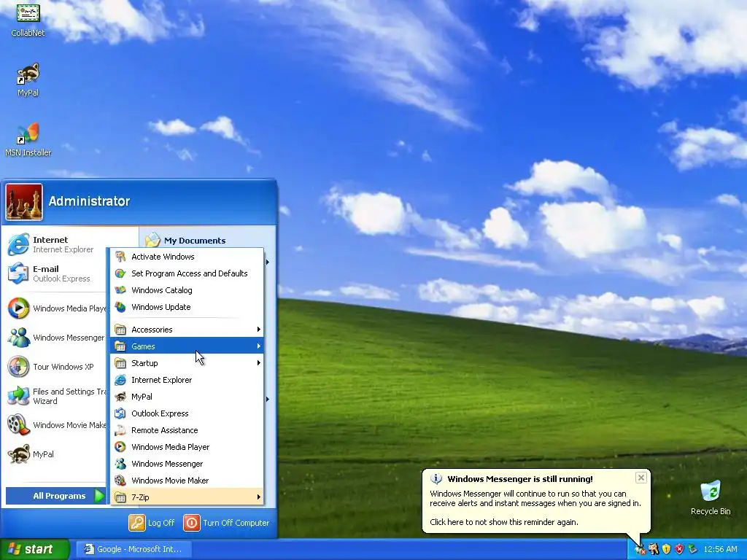Close the Windows Messenger balloon notification
This screenshot has width=747, height=560.
[x=641, y=478]
